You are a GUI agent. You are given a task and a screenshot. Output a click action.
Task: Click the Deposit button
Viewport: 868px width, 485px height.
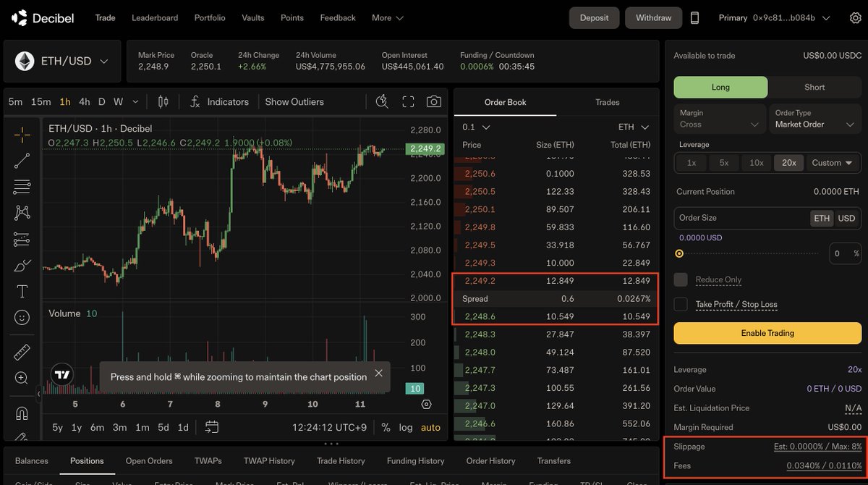[x=595, y=18]
